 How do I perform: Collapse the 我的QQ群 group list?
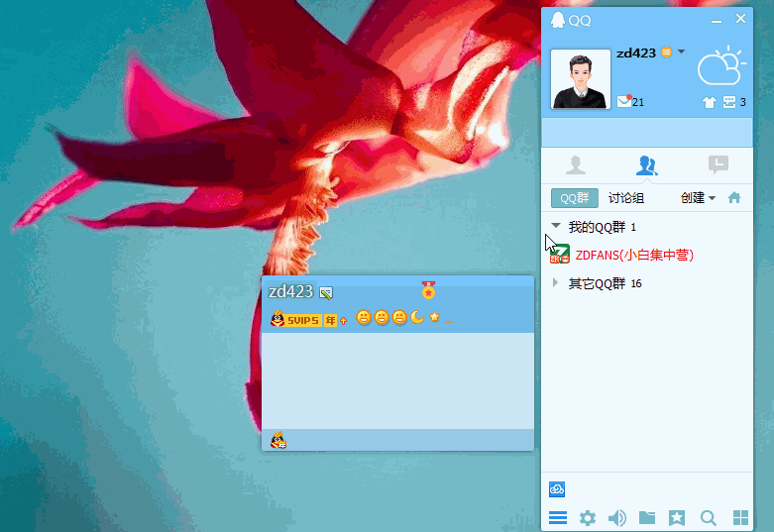tap(556, 227)
